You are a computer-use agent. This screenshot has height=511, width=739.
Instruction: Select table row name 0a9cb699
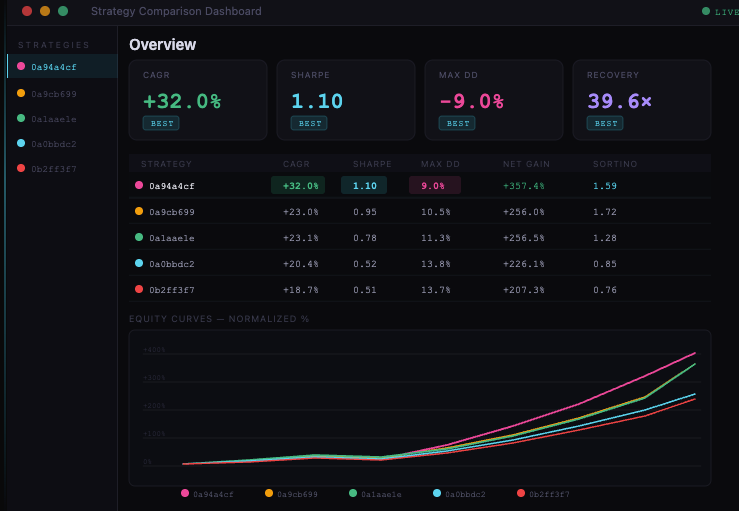pos(172,212)
